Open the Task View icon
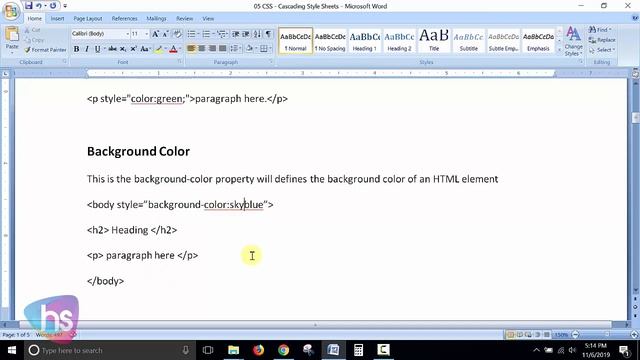This screenshot has height=360, width=640. pos(208,350)
